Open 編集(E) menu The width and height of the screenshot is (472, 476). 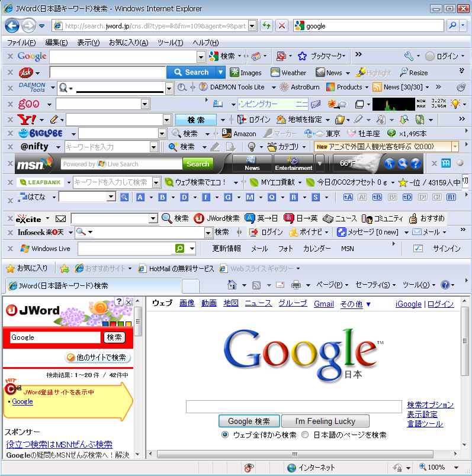tap(56, 43)
